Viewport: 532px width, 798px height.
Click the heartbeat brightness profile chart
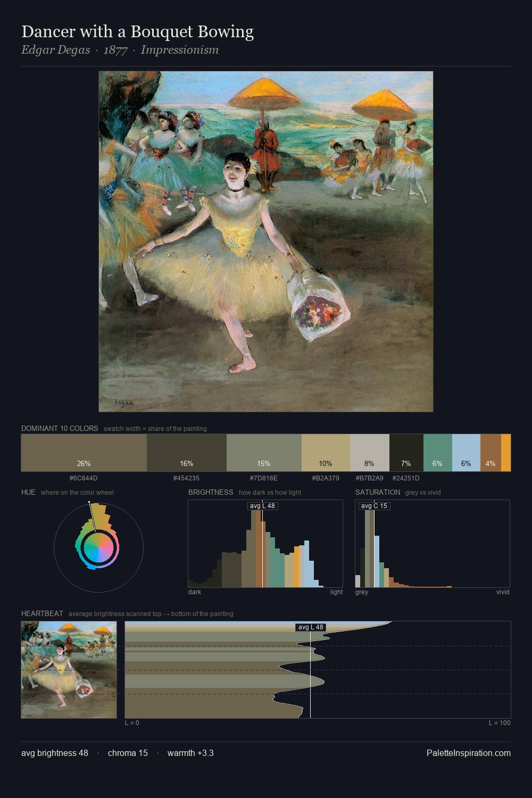(x=318, y=670)
